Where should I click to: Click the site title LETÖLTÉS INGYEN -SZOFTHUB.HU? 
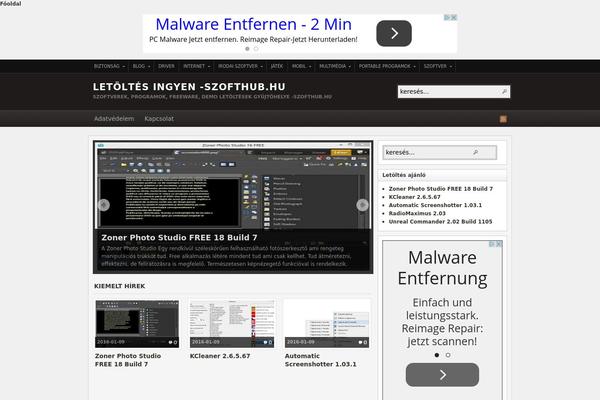tap(189, 87)
